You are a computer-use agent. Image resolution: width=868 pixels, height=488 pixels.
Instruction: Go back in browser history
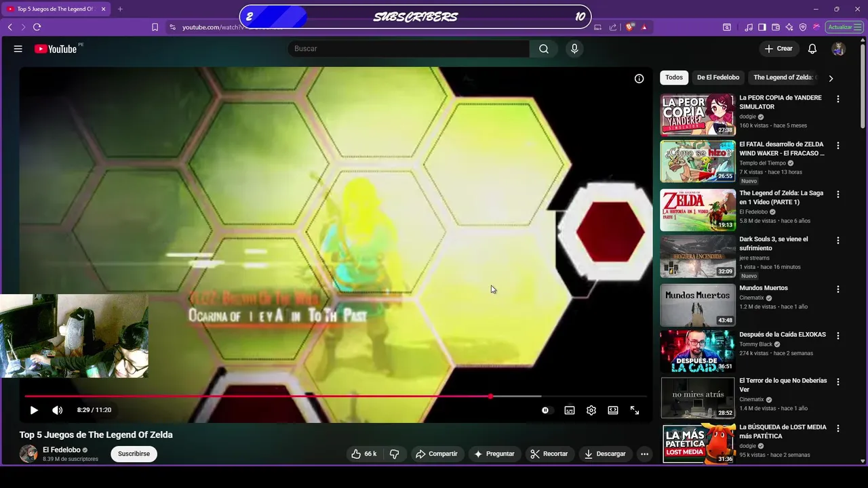[x=9, y=27]
